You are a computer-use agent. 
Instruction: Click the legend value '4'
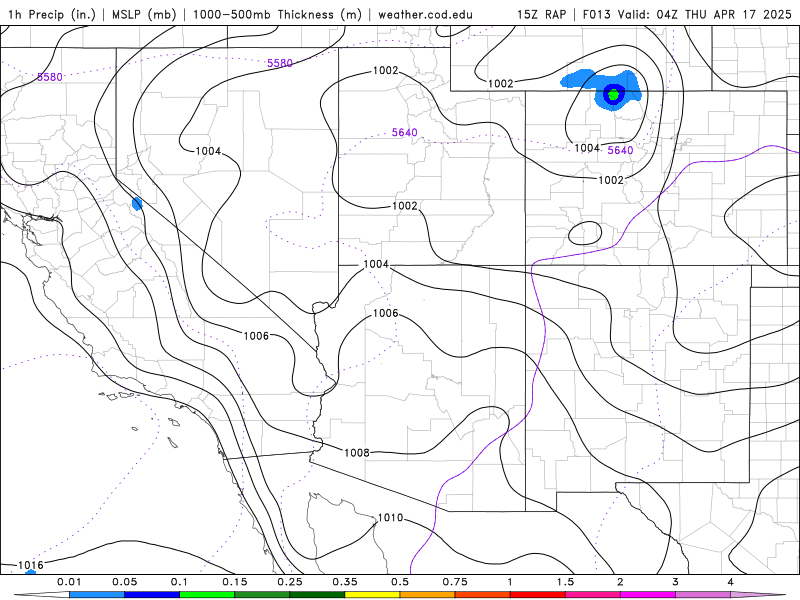click(731, 582)
